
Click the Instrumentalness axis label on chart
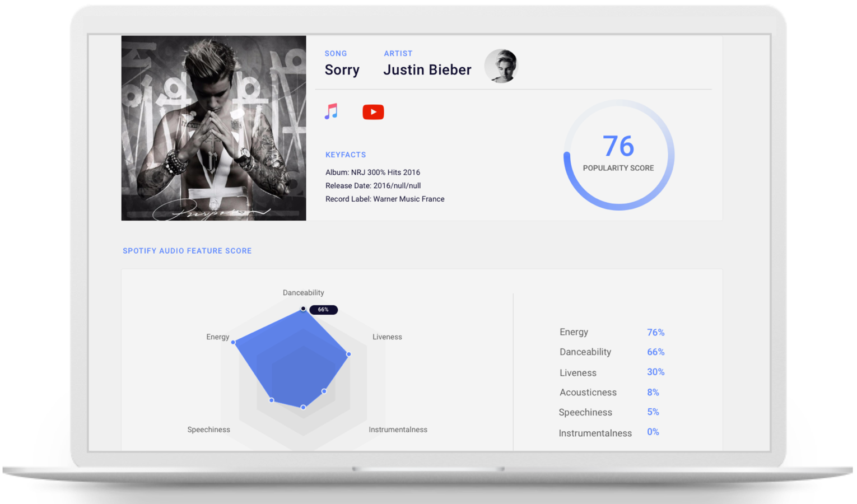pos(398,430)
